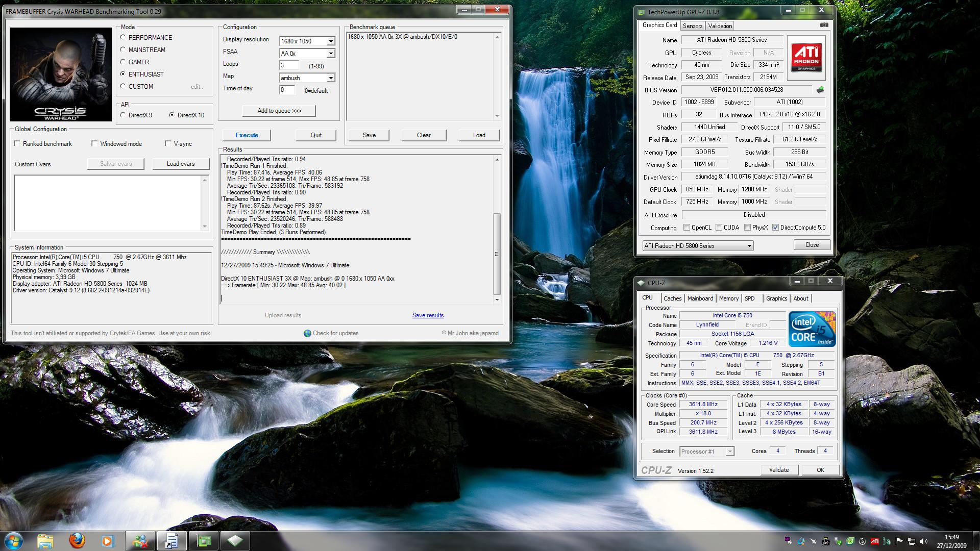Click the Clear queue button
The width and height of the screenshot is (980, 551).
[x=424, y=135]
